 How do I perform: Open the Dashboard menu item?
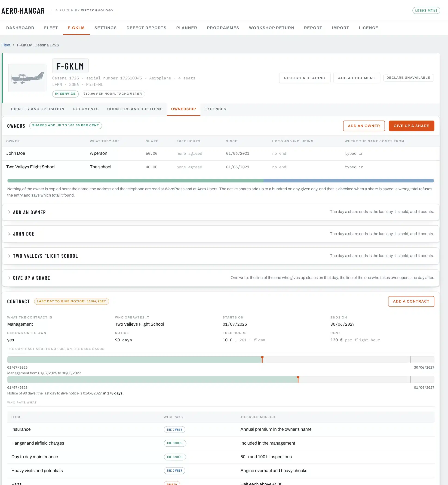click(20, 28)
